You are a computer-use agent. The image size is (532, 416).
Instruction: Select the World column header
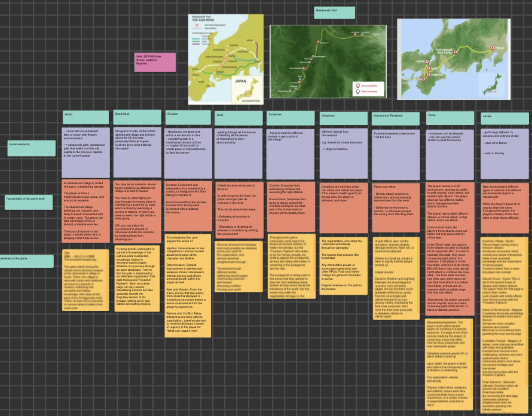86,117
